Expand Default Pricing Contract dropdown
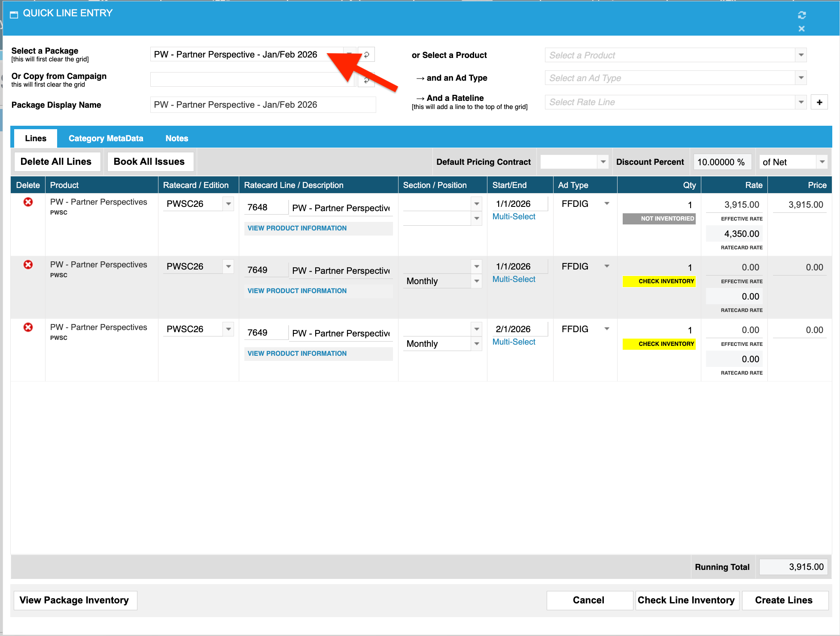840x636 pixels. 603,162
